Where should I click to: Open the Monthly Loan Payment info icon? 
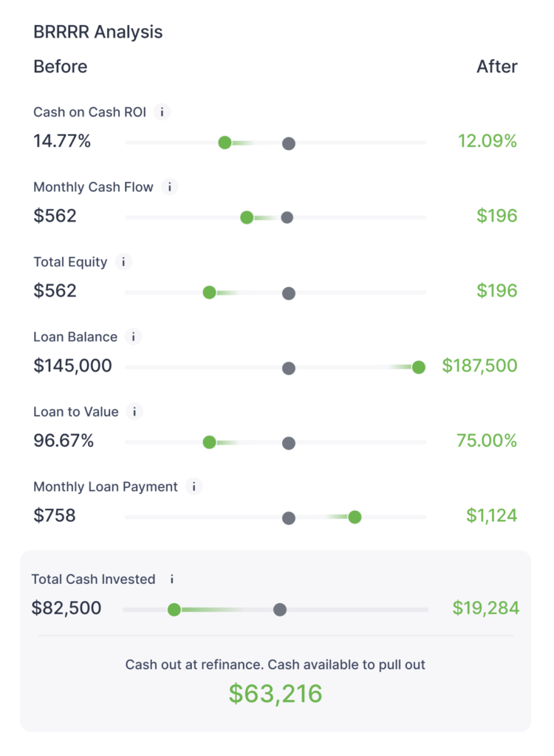tap(194, 487)
